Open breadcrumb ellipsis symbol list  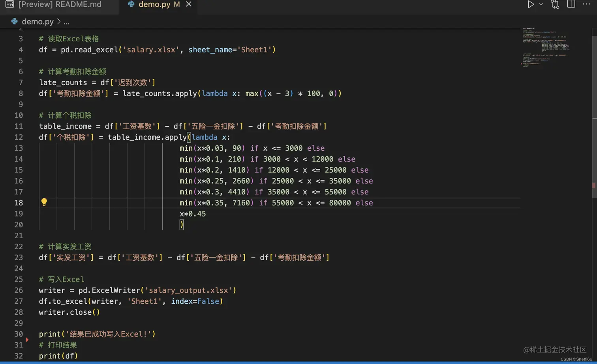(x=67, y=22)
